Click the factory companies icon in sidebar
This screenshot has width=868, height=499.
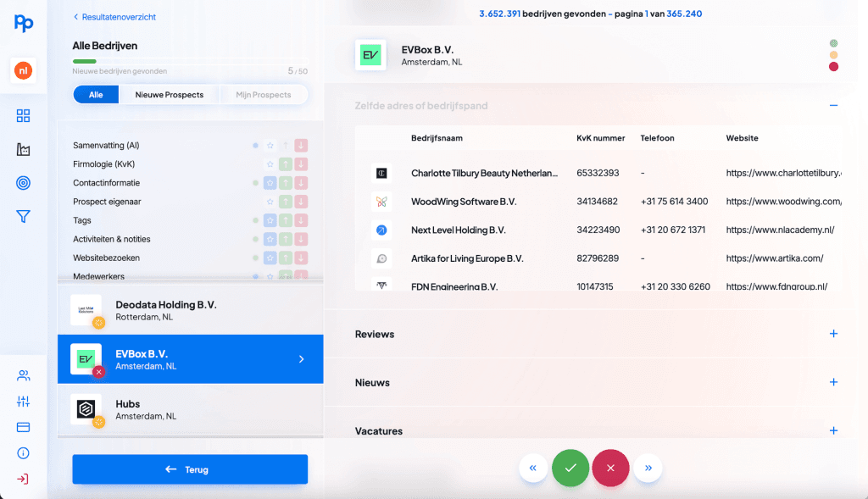pyautogui.click(x=23, y=150)
